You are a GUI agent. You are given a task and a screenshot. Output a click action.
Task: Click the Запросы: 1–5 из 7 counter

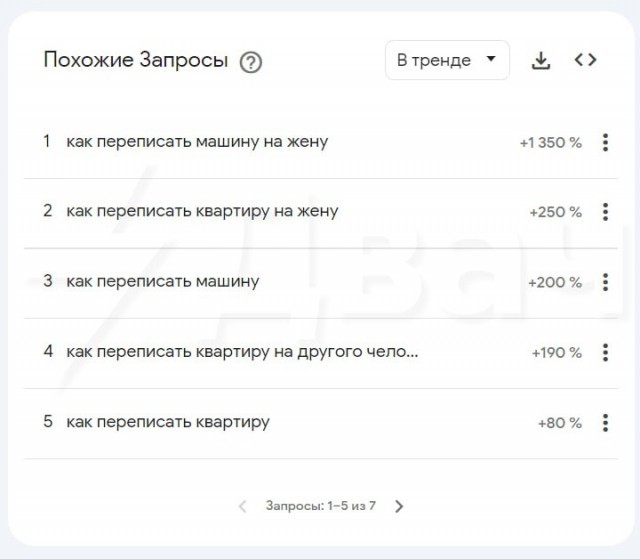pos(320,506)
